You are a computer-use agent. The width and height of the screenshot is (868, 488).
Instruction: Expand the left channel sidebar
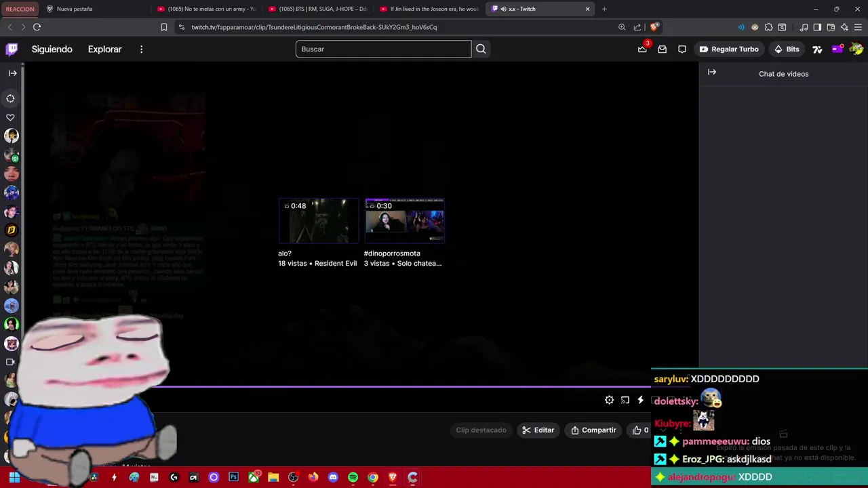12,73
